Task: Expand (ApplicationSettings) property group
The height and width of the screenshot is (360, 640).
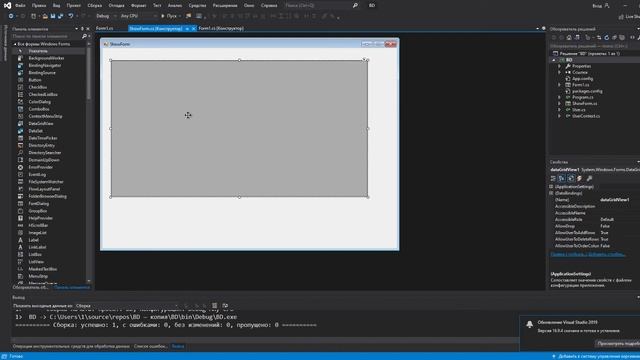Action: 551,187
